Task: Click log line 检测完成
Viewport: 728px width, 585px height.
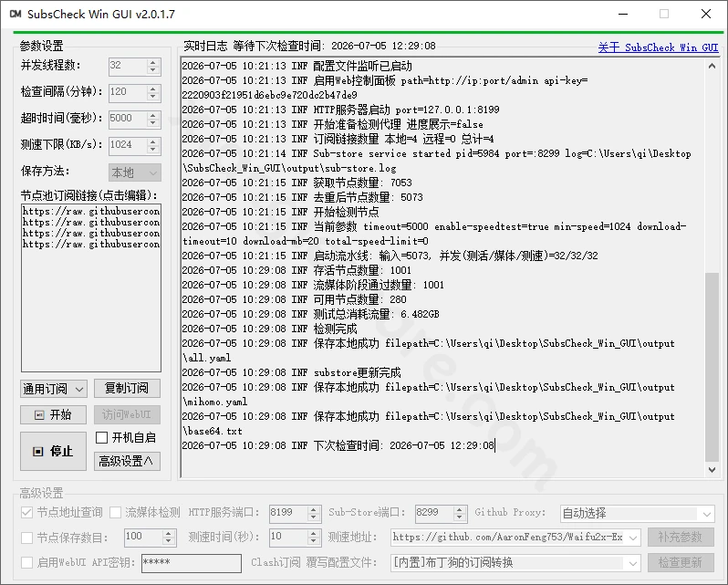Action: click(269, 329)
